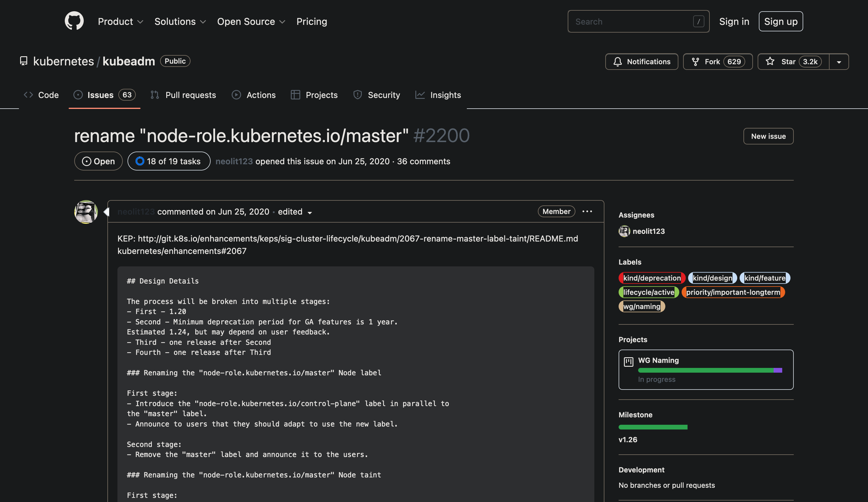Click the kind/deprecation red label
868x502 pixels.
652,278
